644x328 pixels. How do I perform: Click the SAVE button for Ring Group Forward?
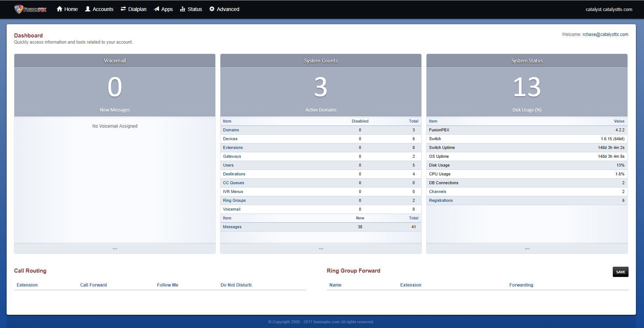tap(620, 272)
